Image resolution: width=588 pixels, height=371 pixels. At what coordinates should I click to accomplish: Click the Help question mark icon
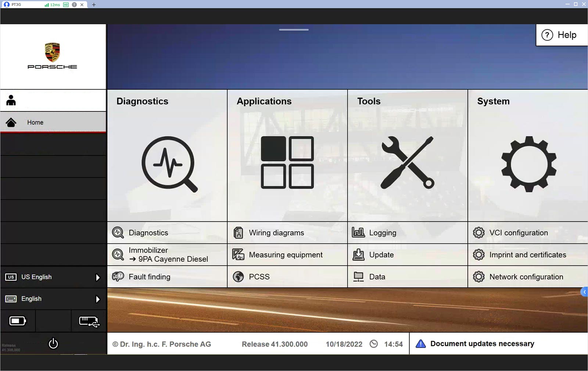click(x=547, y=35)
